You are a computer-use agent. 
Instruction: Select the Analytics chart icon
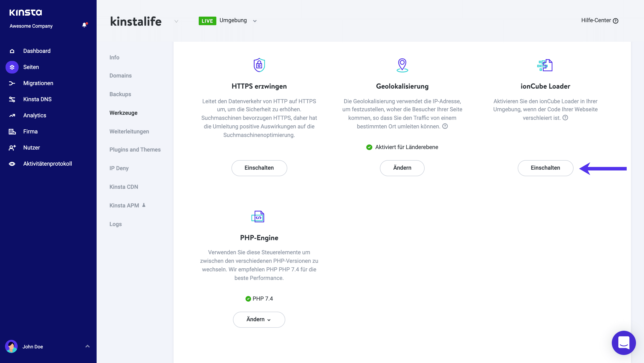pyautogui.click(x=12, y=115)
